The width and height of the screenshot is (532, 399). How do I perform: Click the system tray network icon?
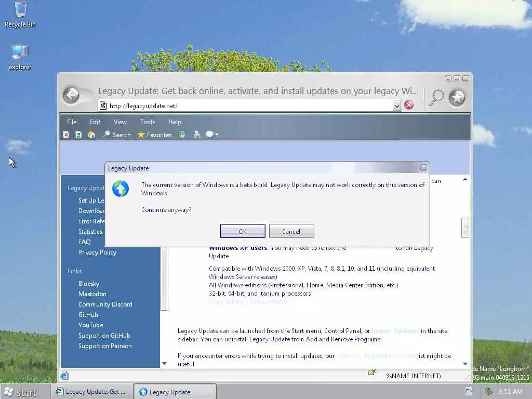(488, 392)
